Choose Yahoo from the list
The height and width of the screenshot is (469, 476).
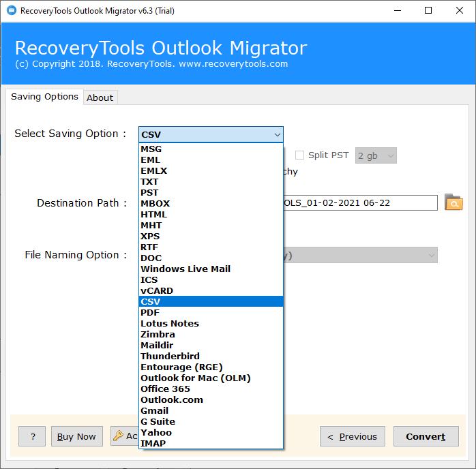tap(211, 433)
